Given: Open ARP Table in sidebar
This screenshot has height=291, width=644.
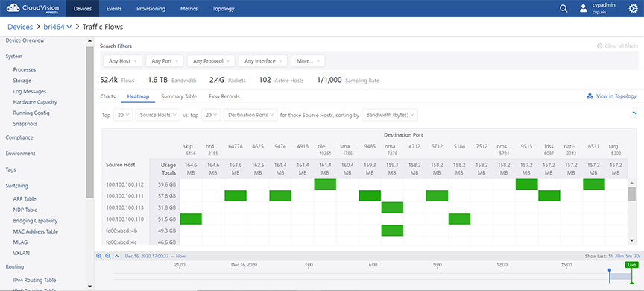Looking at the screenshot, I should [x=25, y=199].
